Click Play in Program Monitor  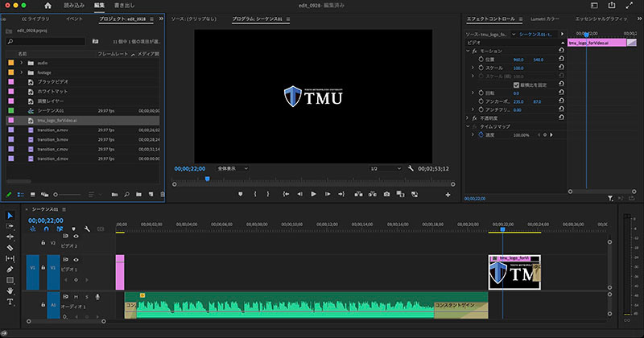point(313,194)
